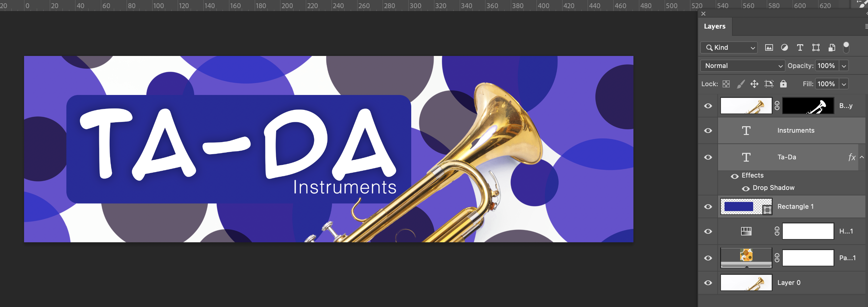Viewport: 868px width, 307px height.
Task: Hide the Instruments text layer
Action: coord(708,130)
